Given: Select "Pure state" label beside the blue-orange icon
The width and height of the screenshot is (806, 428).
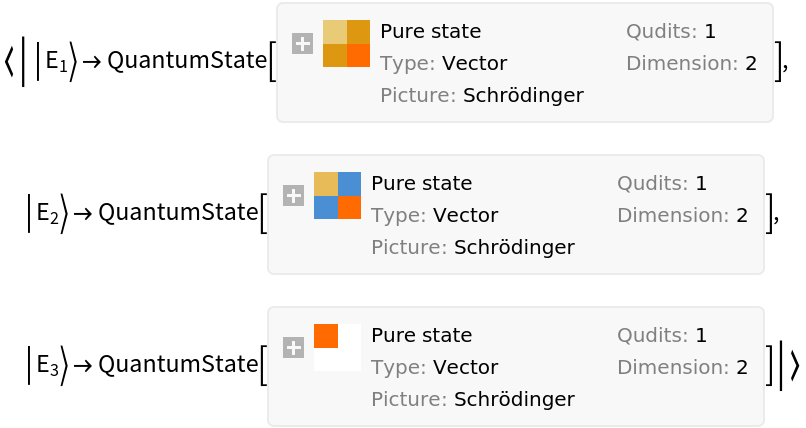Looking at the screenshot, I should tap(421, 183).
